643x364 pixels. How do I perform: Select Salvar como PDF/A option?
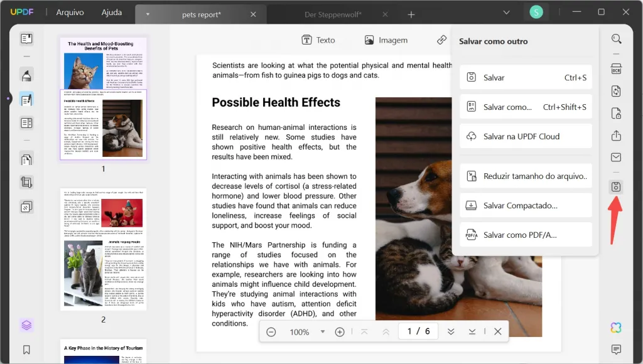[526, 234]
